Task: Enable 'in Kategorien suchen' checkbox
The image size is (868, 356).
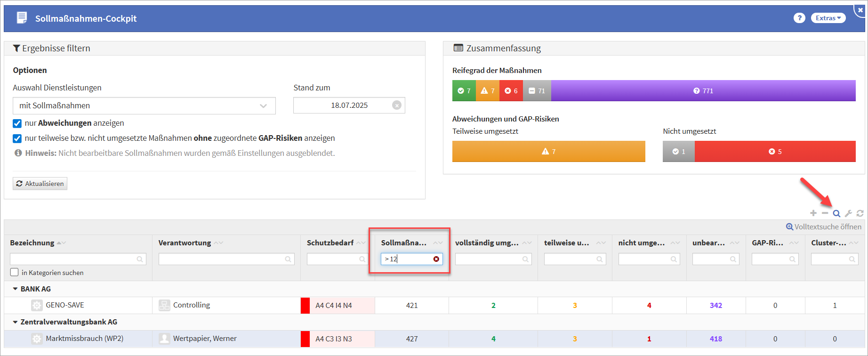Action: coord(15,272)
